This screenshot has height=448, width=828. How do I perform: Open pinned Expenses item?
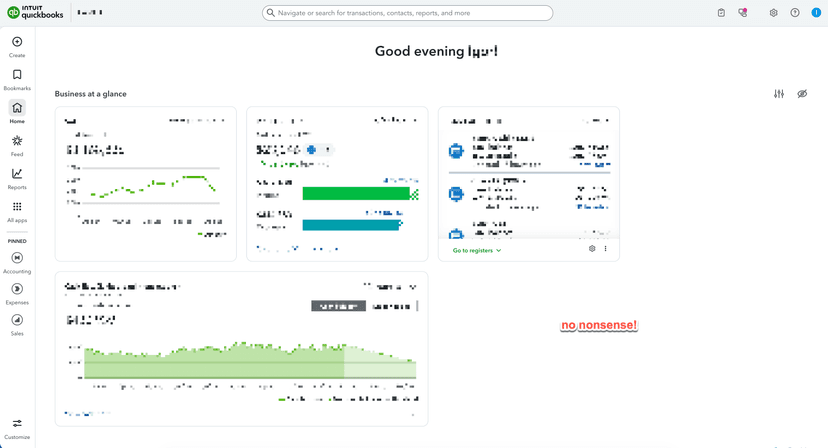pos(17,294)
